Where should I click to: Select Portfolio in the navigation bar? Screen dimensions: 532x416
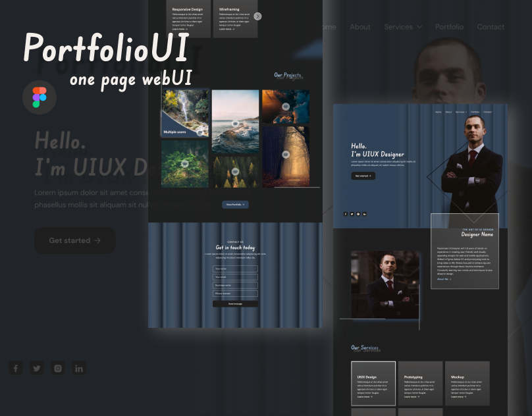[449, 27]
